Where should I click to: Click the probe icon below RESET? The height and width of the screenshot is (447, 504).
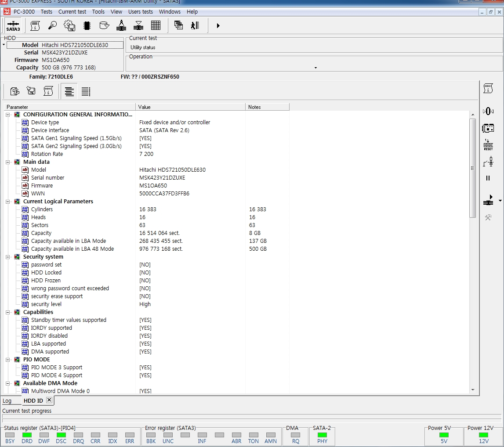pyautogui.click(x=488, y=162)
